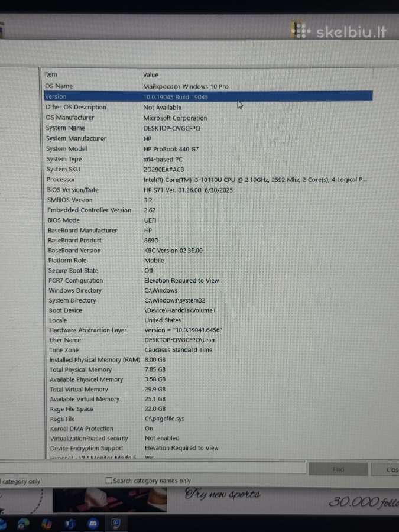The width and height of the screenshot is (399, 532).
Task: Click the 'United States' locale value
Action: pyautogui.click(x=163, y=320)
